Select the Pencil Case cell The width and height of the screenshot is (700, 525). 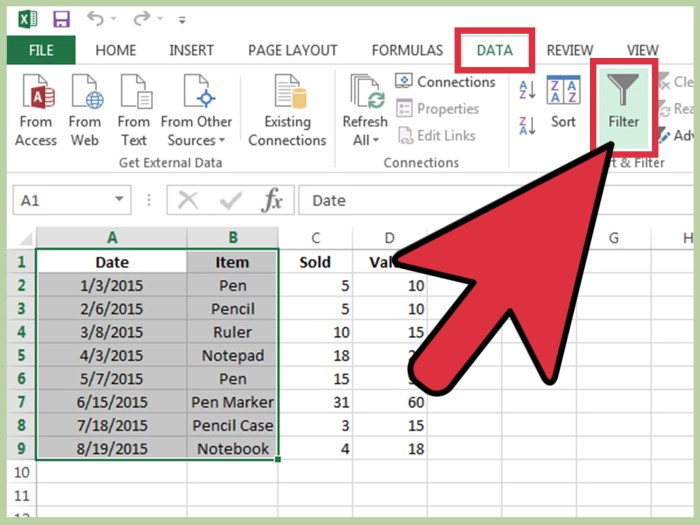click(233, 425)
